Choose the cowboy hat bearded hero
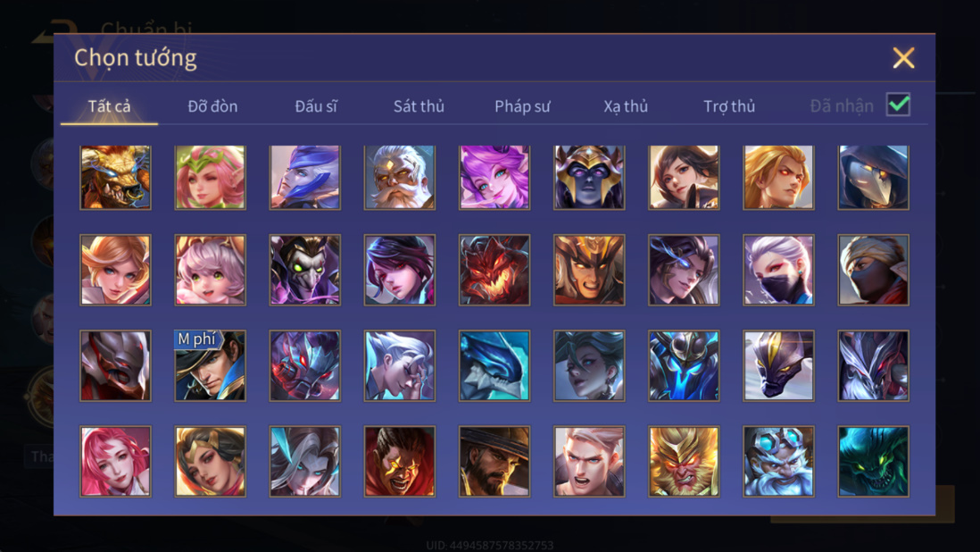The image size is (980, 552). (494, 462)
